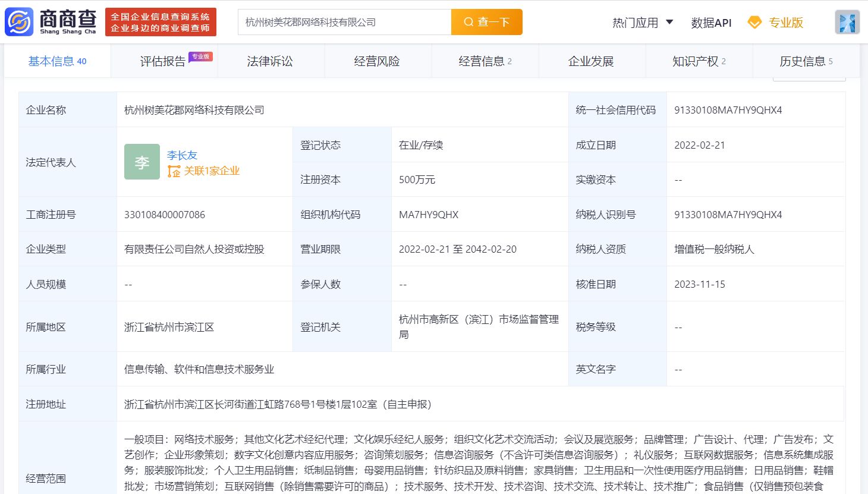Select business term 2022-02-21 至 2042-02-20

coord(458,249)
